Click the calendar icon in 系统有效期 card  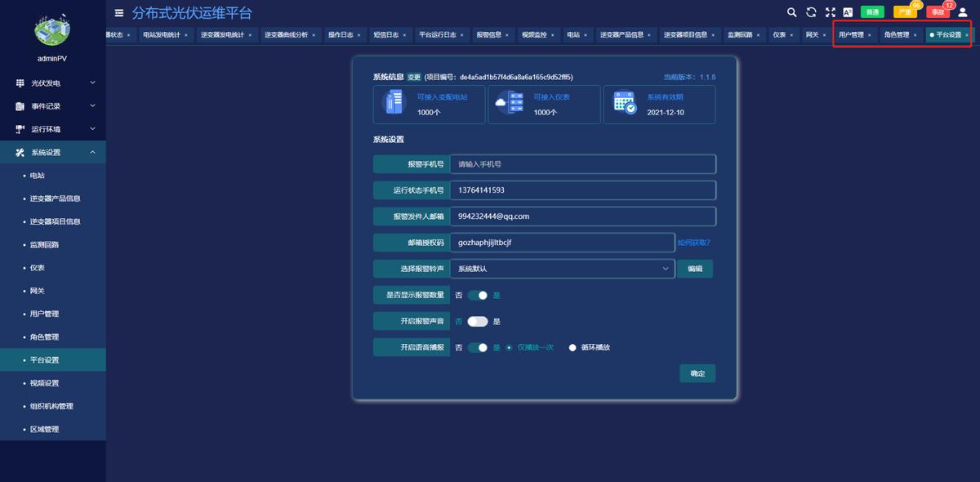625,103
